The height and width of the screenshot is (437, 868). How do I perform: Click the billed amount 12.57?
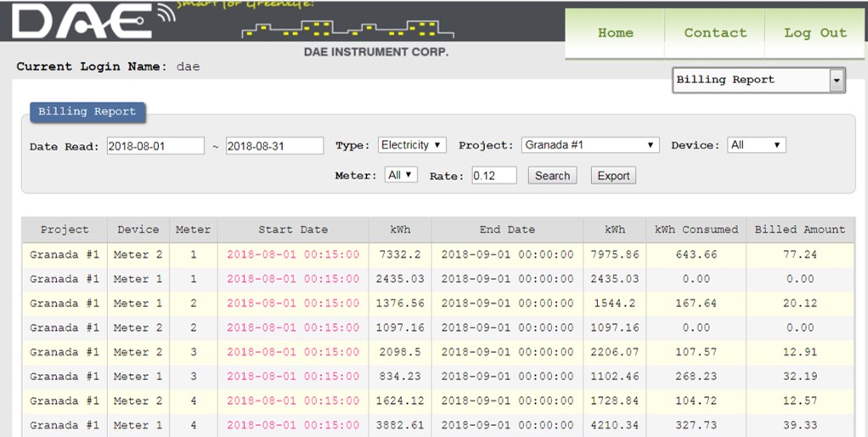coord(800,401)
